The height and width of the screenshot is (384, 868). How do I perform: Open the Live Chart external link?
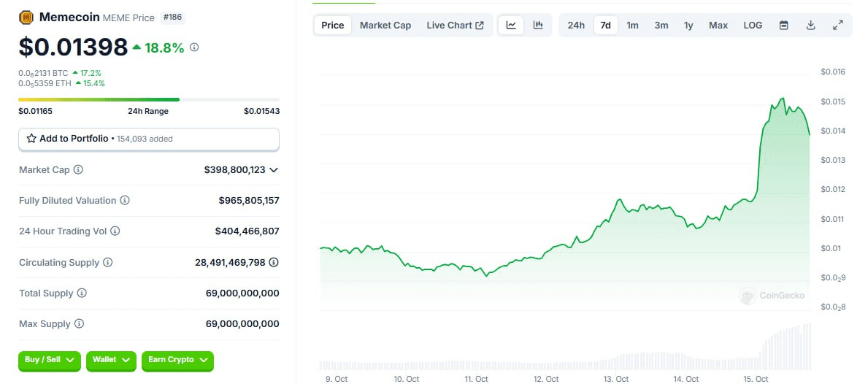(455, 26)
